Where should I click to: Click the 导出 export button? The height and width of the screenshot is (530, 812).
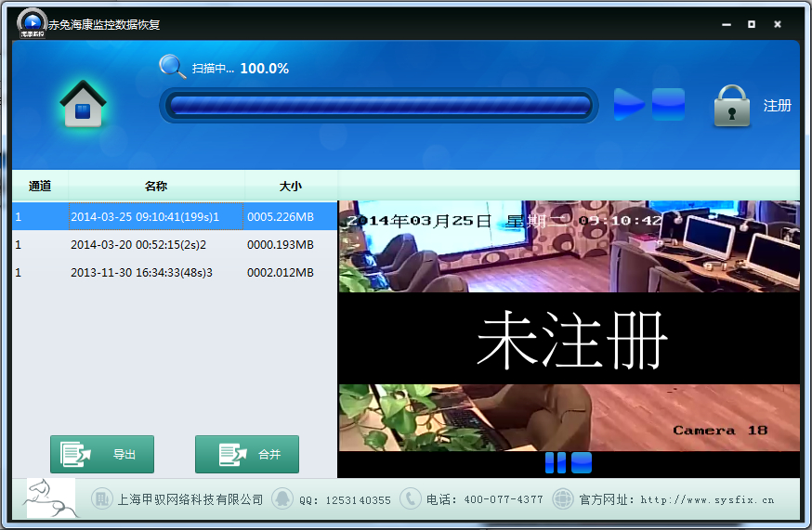(x=102, y=455)
